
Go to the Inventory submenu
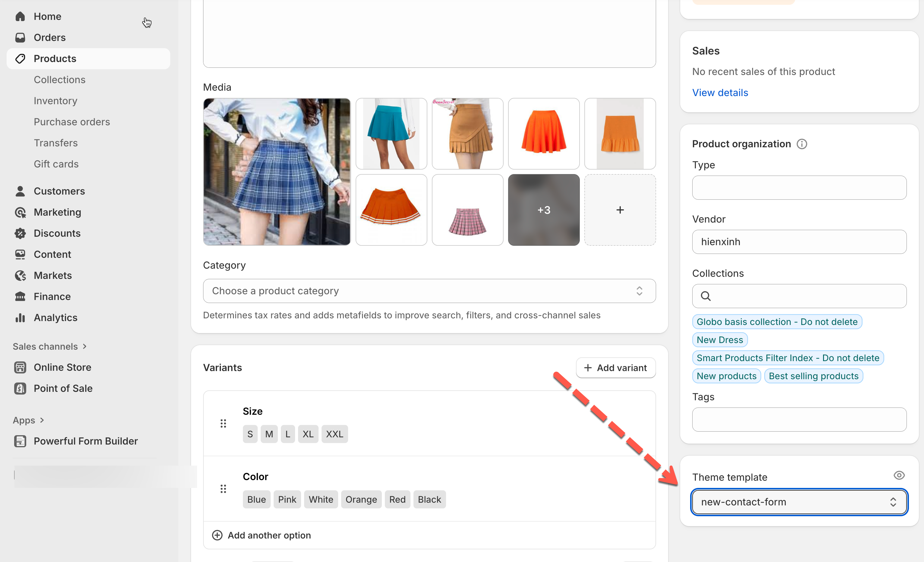point(55,101)
